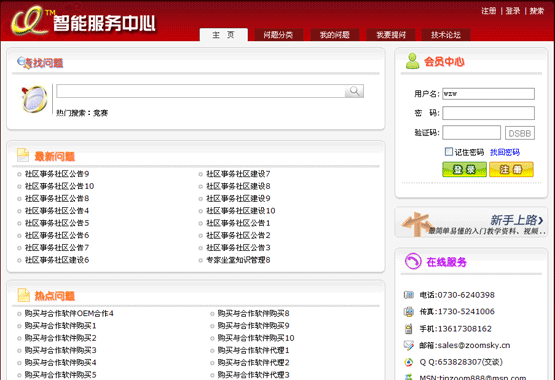
Task: Click the sales@zoomsky.cn email text
Action: coord(474,345)
